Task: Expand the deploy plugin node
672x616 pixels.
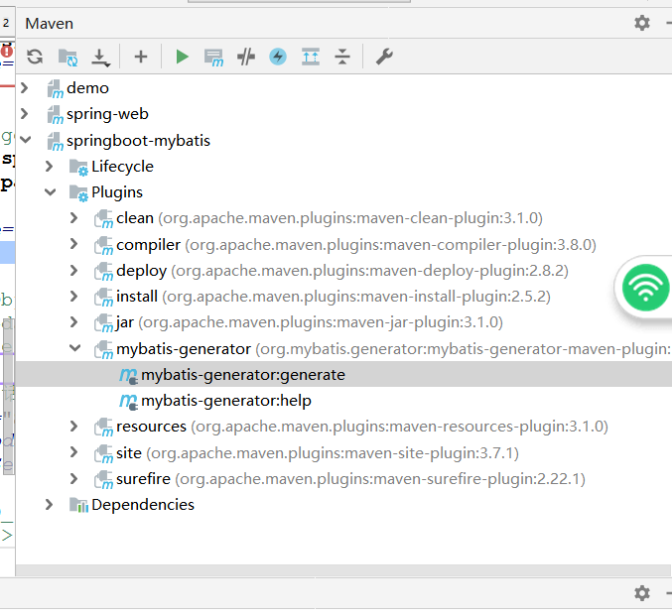Action: 74,270
